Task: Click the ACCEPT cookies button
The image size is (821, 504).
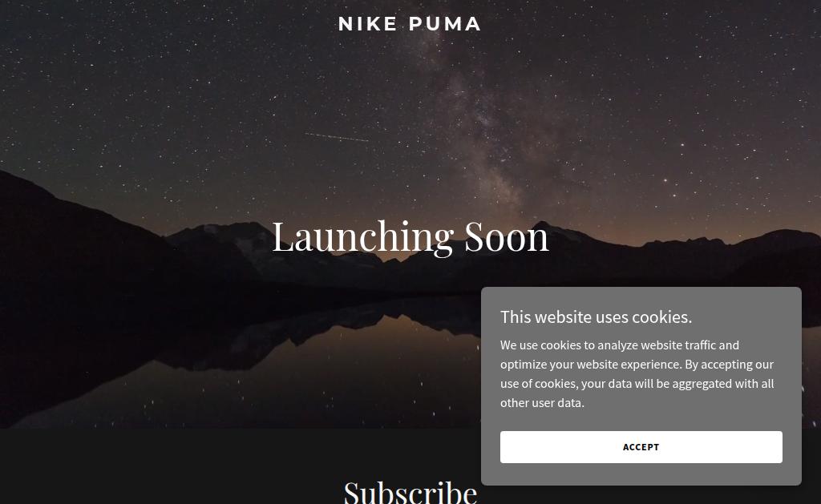Action: (x=641, y=447)
